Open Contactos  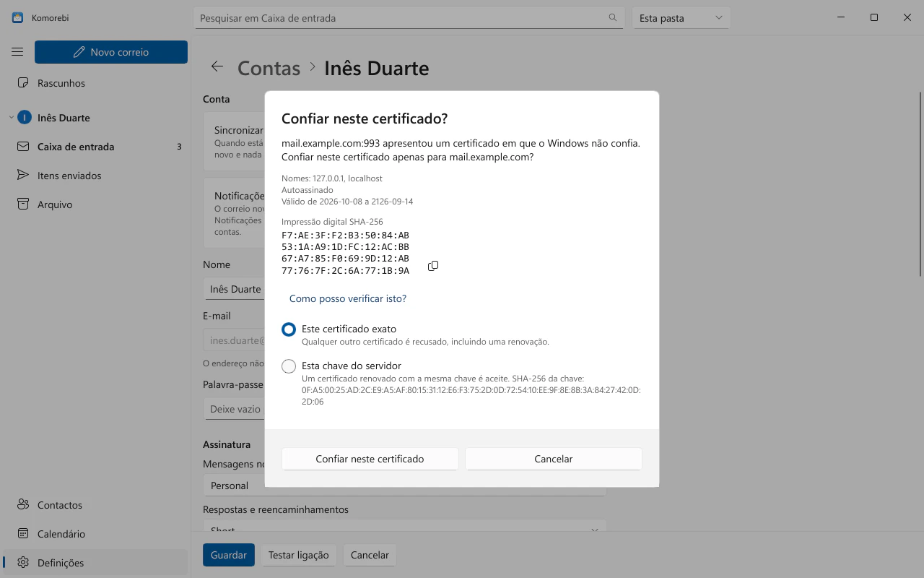point(95,505)
